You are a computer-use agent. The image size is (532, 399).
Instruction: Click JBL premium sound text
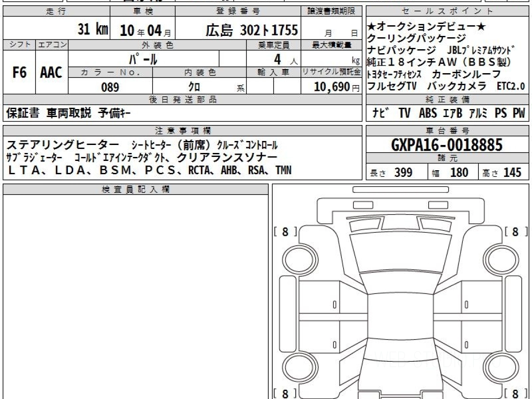pyautogui.click(x=481, y=50)
